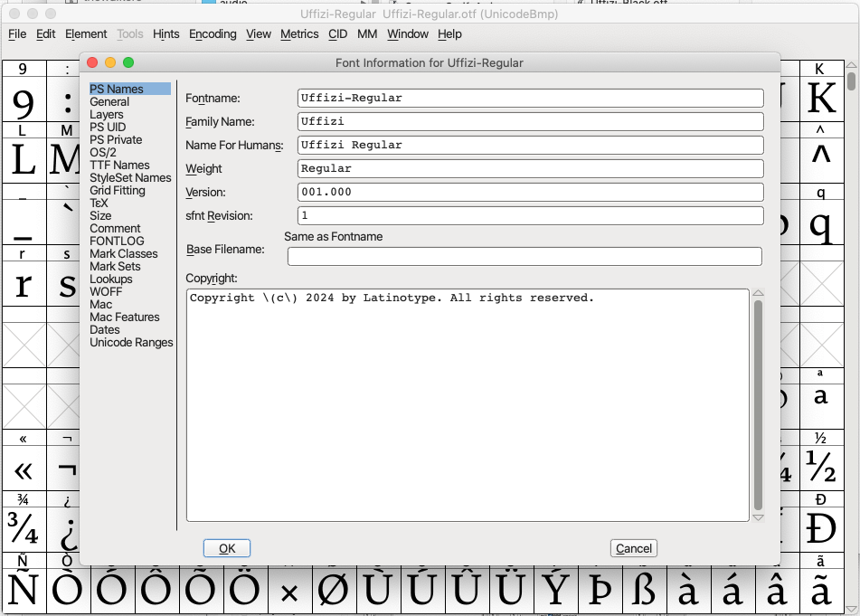Click the Family Name input field

point(530,121)
